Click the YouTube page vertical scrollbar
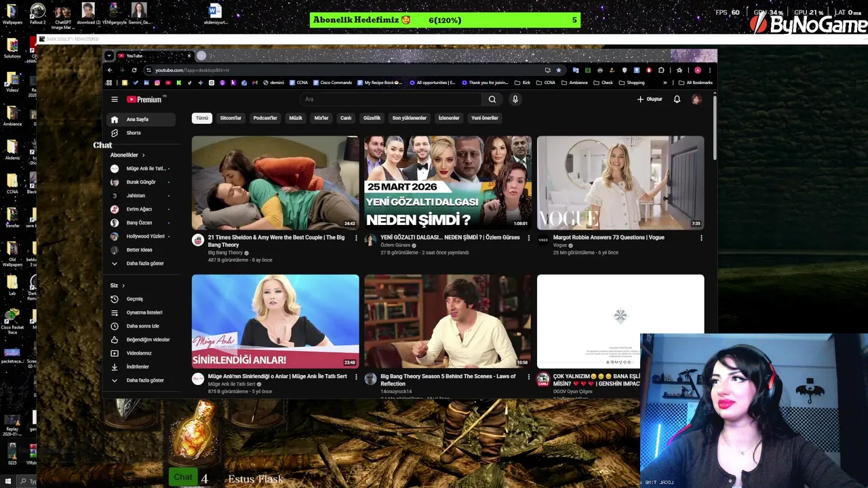This screenshot has width=868, height=488. [715, 129]
